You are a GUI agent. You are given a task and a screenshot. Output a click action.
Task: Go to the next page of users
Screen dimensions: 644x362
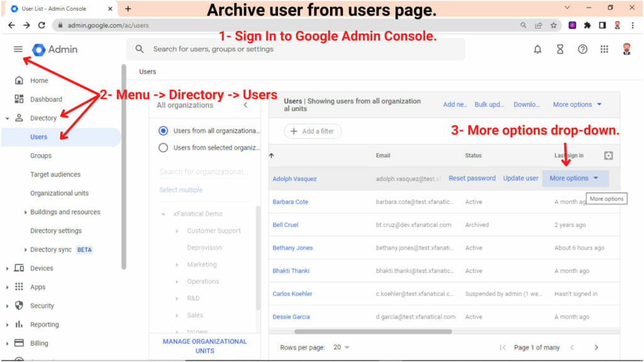point(596,346)
